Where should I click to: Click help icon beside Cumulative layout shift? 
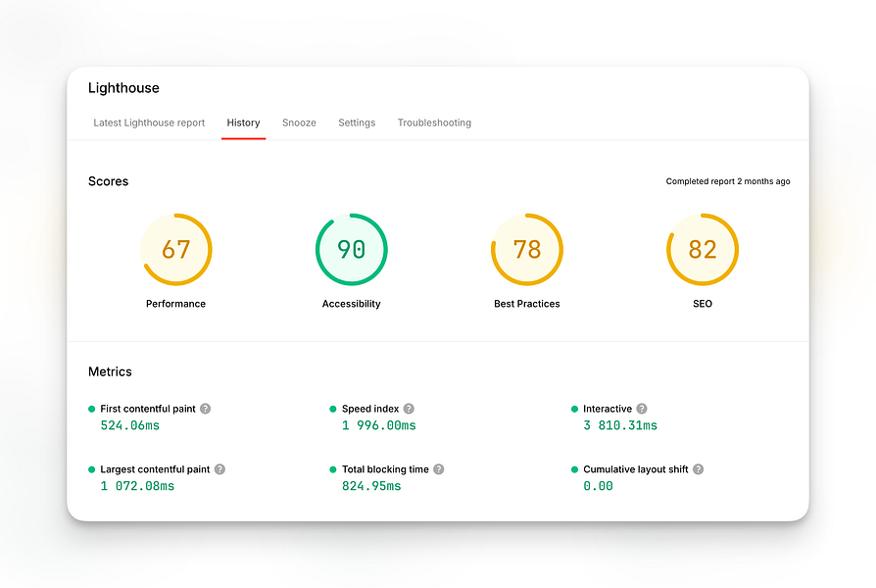pyautogui.click(x=699, y=469)
